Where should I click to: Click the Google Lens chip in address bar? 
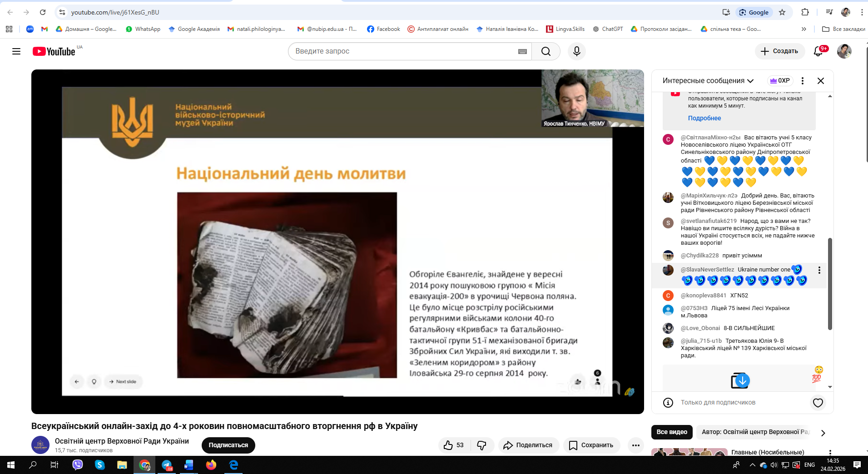[x=754, y=12]
